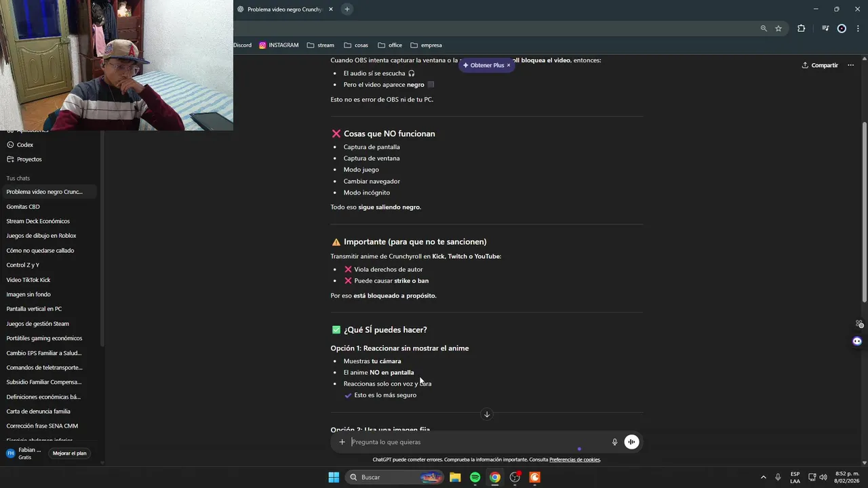Open the Chrome profile avatar
Image resolution: width=868 pixels, height=488 pixels.
click(842, 28)
